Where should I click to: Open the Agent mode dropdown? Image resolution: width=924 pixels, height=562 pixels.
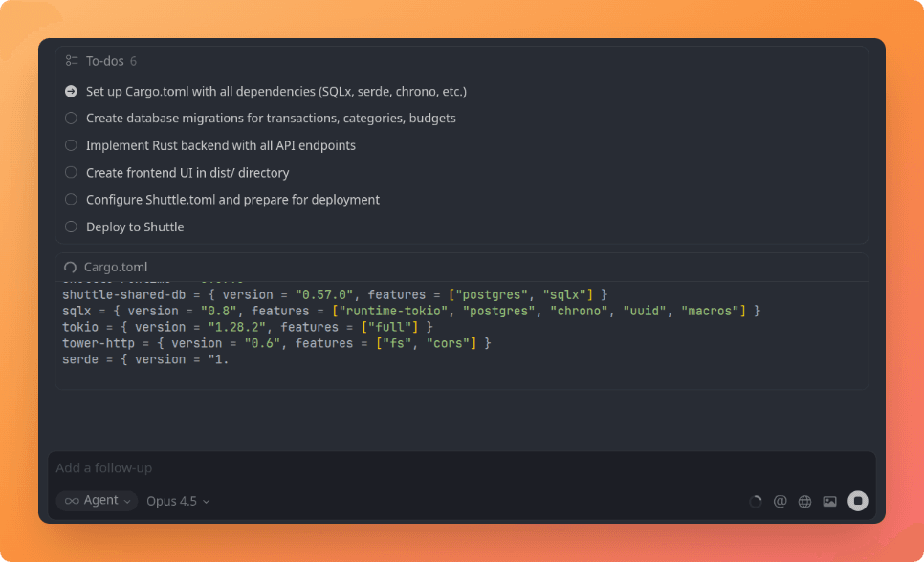96,500
